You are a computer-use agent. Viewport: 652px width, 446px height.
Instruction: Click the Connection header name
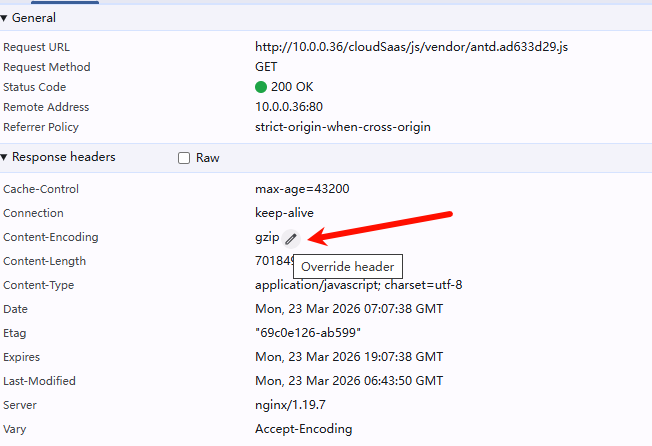tap(33, 213)
